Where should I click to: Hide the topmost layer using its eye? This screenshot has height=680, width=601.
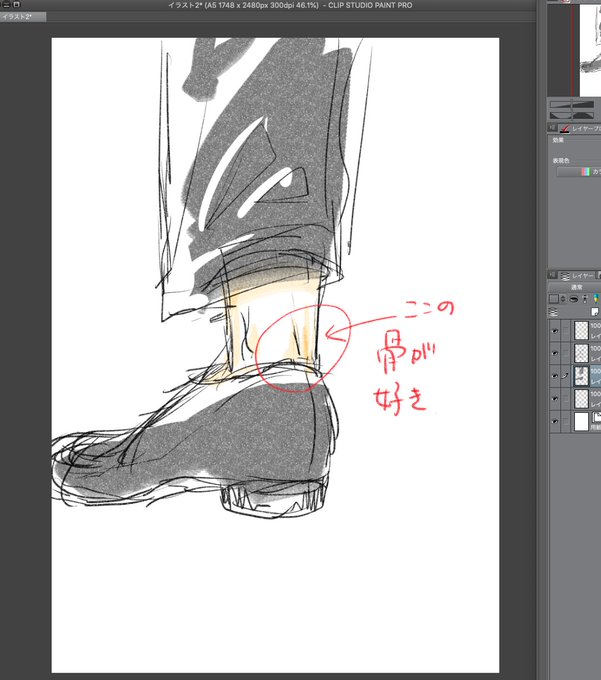tap(555, 330)
